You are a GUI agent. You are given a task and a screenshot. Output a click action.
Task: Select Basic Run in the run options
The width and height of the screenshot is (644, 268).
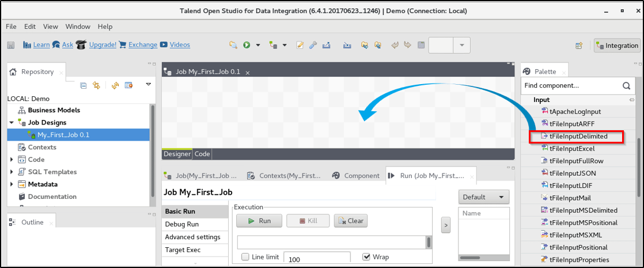195,212
